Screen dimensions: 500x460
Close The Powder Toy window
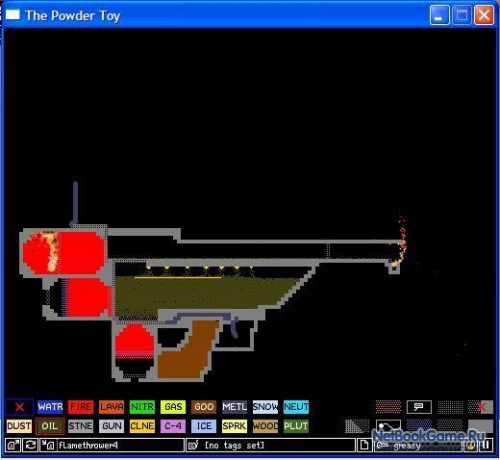click(484, 15)
